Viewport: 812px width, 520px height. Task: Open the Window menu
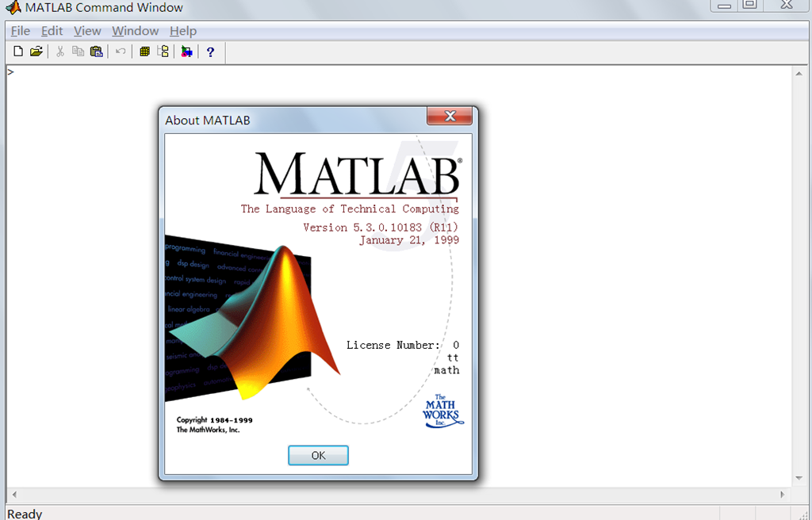[x=135, y=31]
